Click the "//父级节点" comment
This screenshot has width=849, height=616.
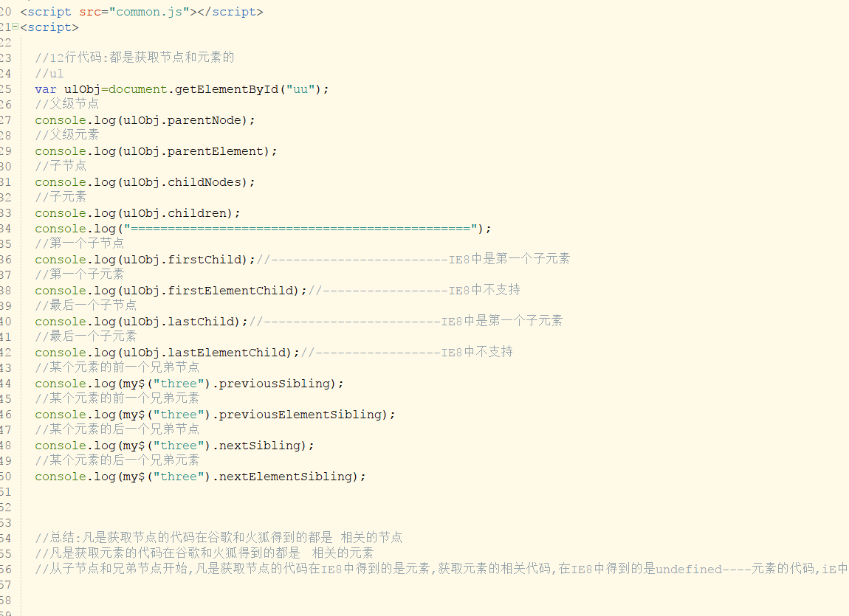pos(67,104)
